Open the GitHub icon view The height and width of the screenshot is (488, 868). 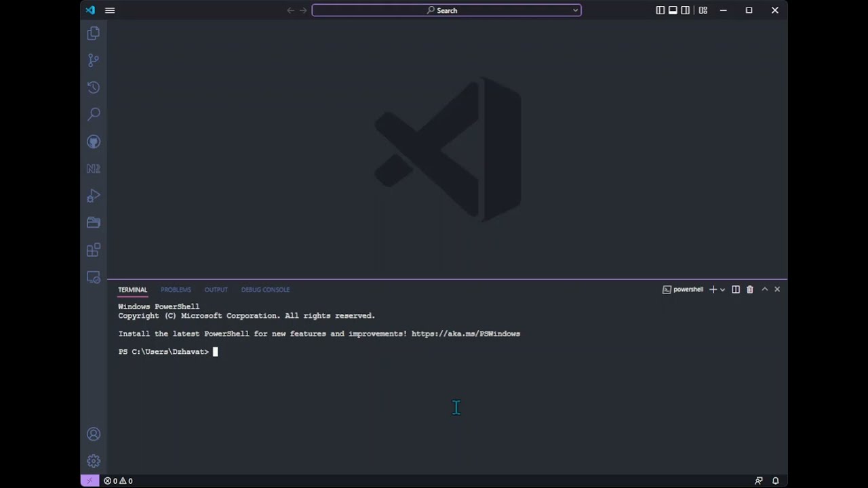[x=94, y=142]
